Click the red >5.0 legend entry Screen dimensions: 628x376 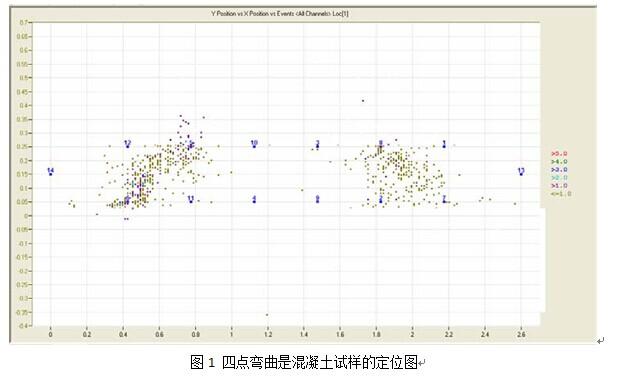[559, 154]
